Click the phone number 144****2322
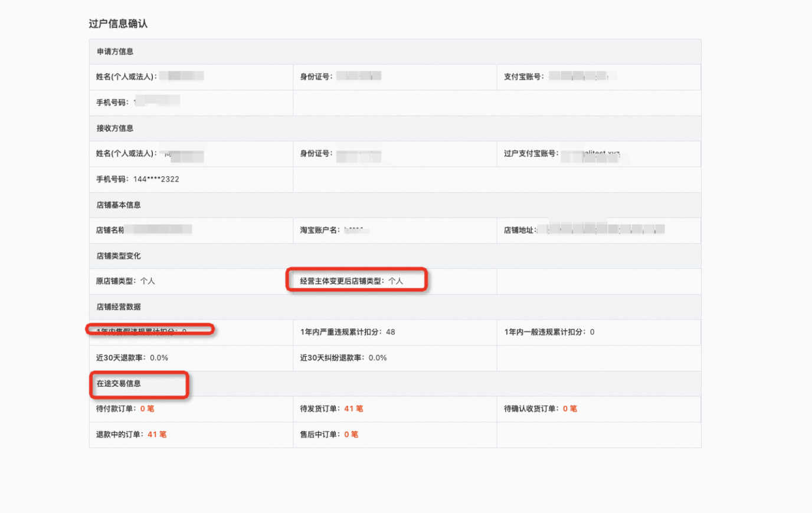Screen dimensions: 812x513 pos(156,179)
